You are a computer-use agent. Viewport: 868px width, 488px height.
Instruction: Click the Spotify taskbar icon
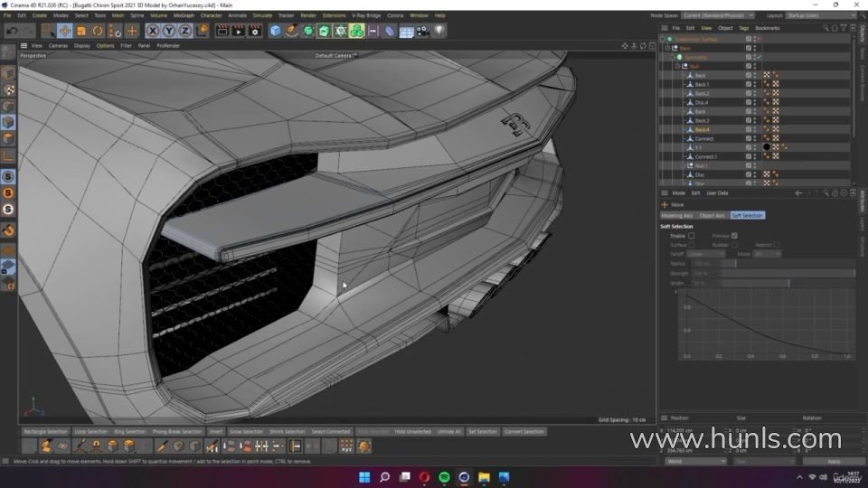coord(444,477)
